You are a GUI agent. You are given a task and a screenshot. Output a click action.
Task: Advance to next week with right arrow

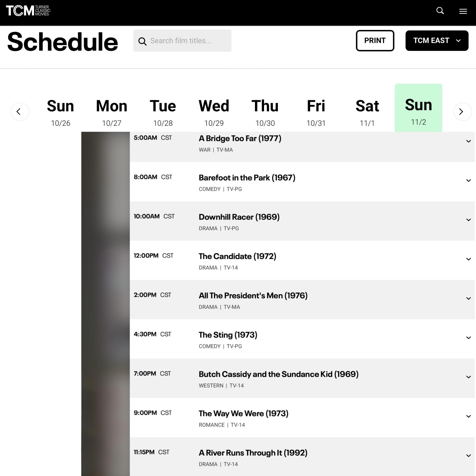[x=462, y=112]
